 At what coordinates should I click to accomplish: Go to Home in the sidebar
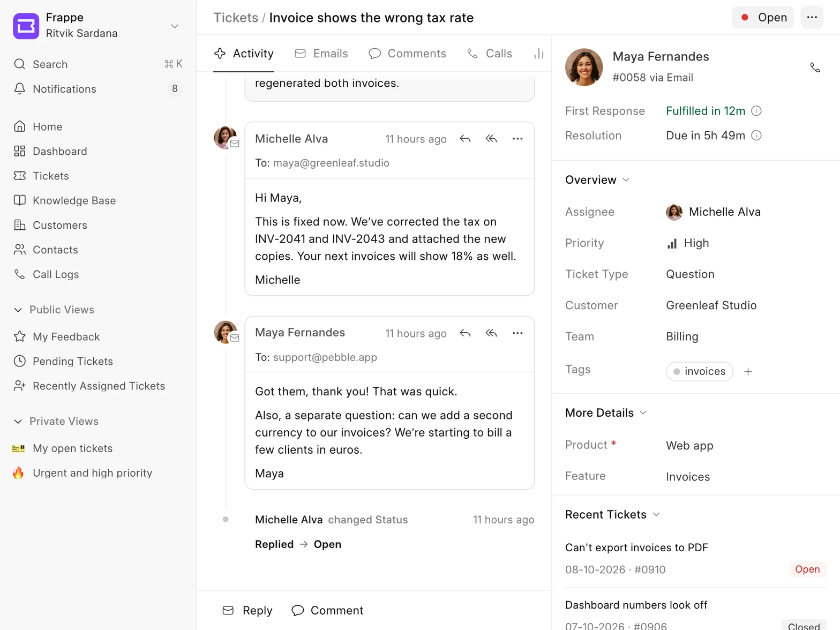coord(98,126)
